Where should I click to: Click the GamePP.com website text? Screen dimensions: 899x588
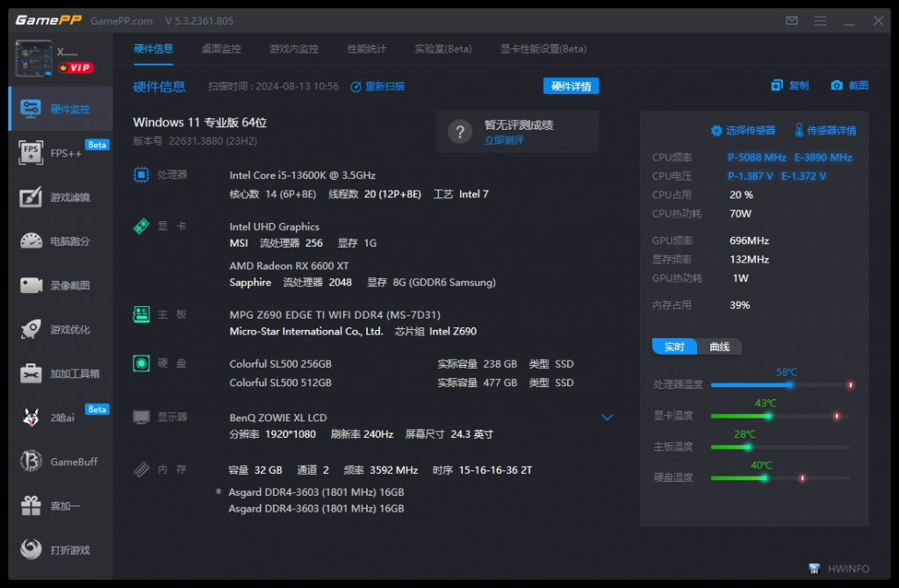[121, 21]
